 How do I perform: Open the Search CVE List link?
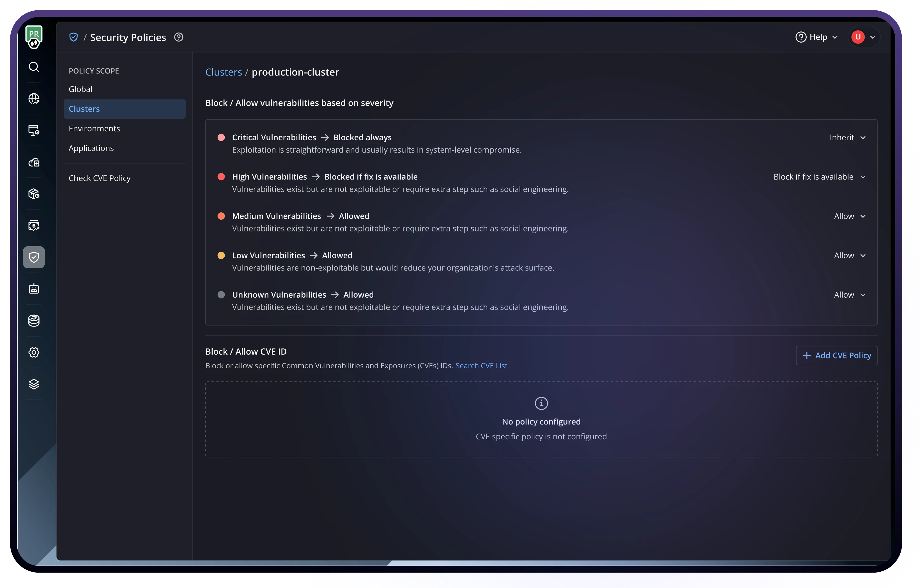(481, 366)
